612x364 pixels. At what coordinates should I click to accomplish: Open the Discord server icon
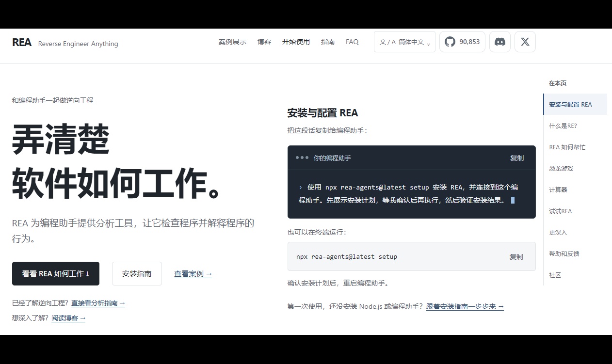[x=499, y=42]
